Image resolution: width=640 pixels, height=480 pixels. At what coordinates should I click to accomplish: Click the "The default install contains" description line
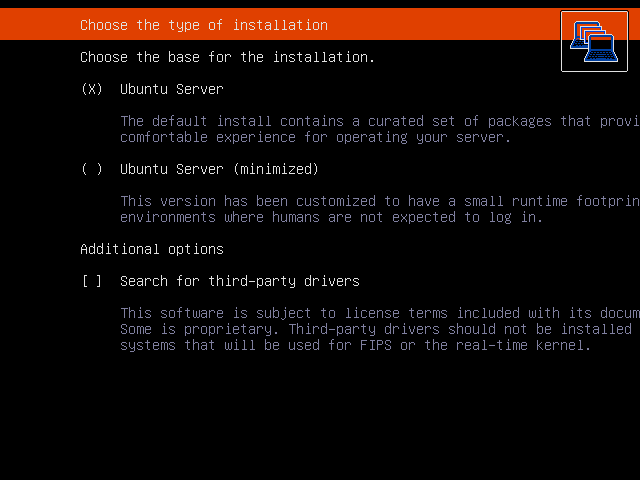coord(378,121)
